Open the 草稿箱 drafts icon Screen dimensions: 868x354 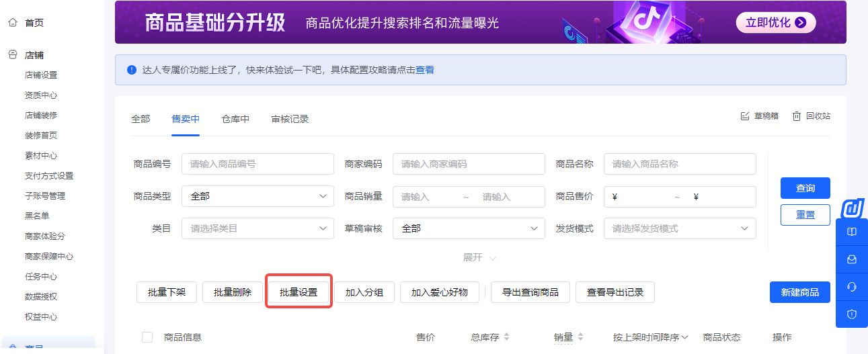click(x=744, y=116)
